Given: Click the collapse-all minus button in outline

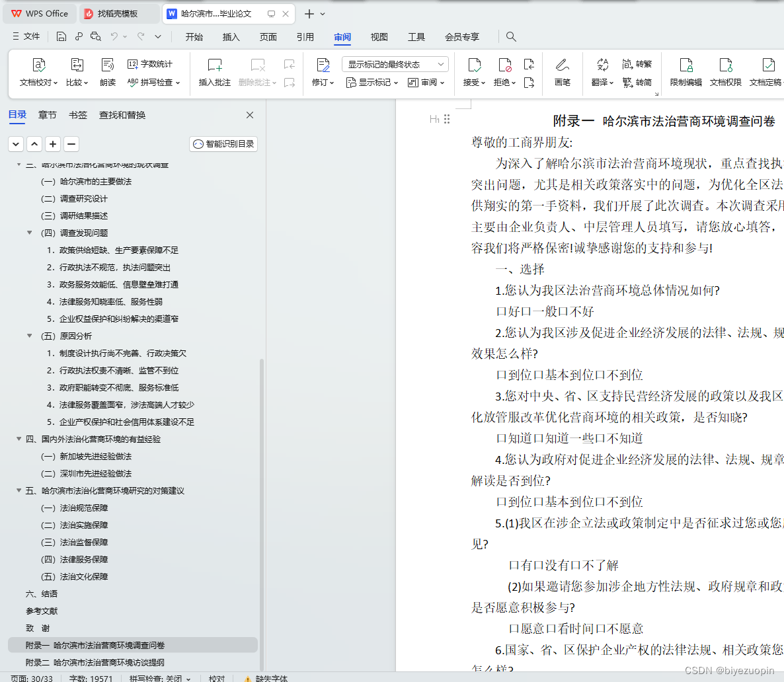Looking at the screenshot, I should pyautogui.click(x=71, y=144).
